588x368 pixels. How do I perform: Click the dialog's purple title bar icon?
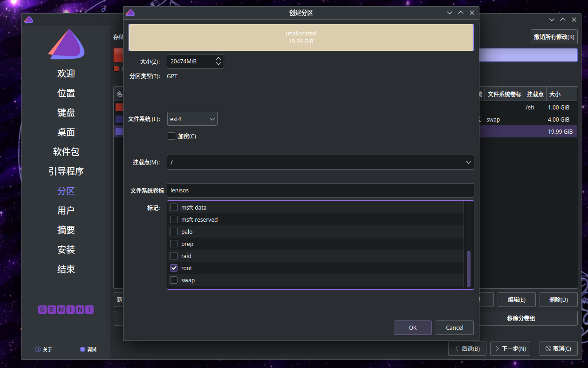coord(130,13)
